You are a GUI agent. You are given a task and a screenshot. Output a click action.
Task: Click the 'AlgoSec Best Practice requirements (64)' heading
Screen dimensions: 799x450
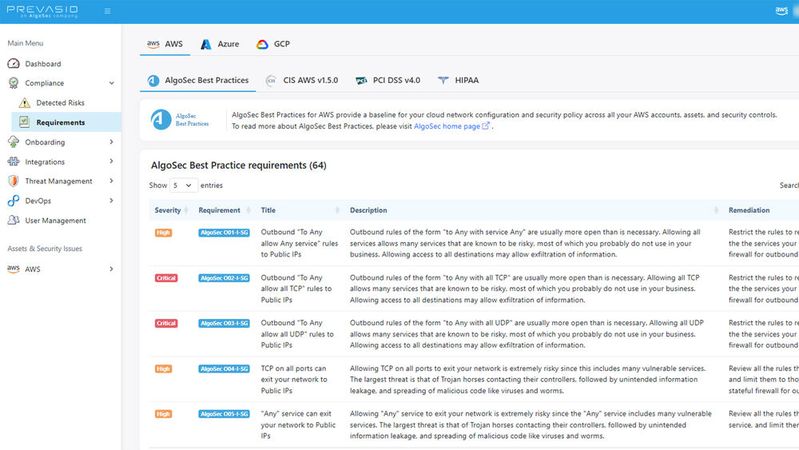(x=238, y=165)
